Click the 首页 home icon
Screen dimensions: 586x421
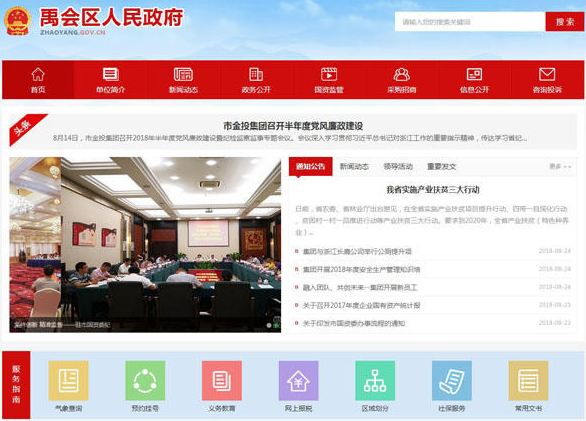click(38, 74)
